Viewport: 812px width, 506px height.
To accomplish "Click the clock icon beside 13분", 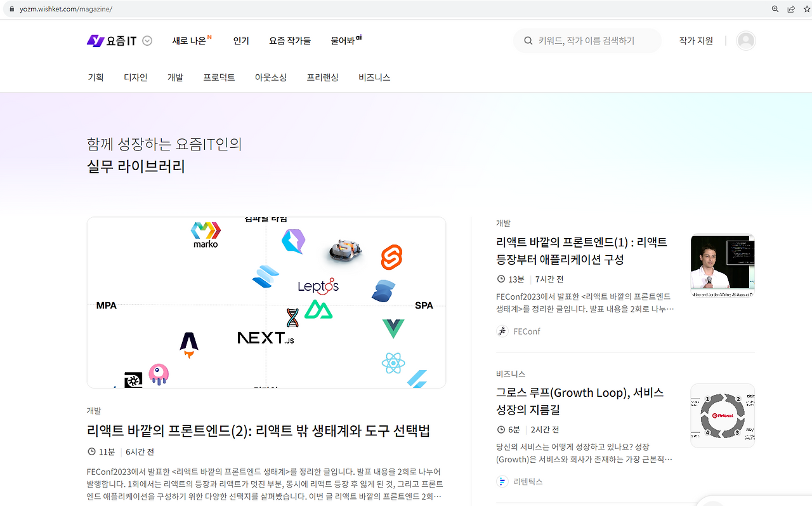I will tap(501, 279).
